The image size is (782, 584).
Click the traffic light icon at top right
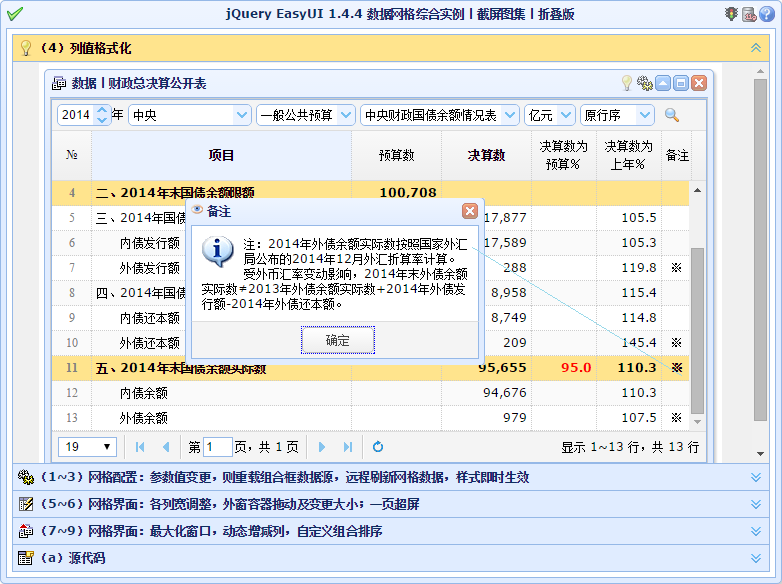pos(731,14)
